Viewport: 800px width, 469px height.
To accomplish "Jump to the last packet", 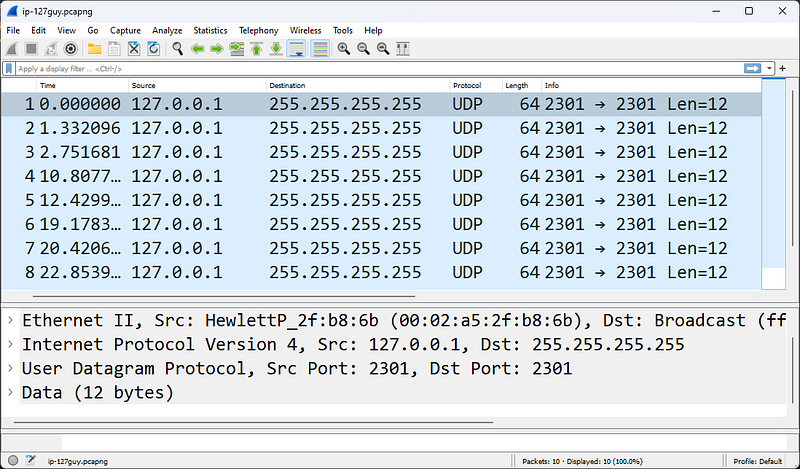I will tap(276, 49).
